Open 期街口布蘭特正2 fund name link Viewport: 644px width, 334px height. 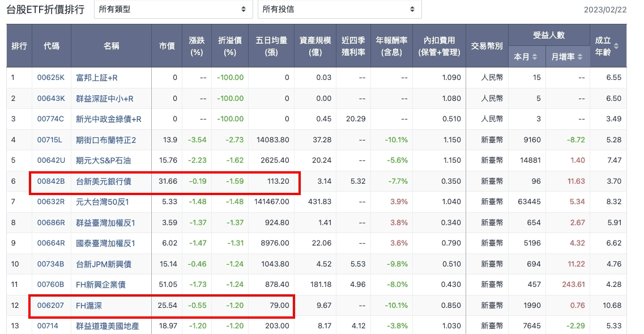[x=106, y=140]
